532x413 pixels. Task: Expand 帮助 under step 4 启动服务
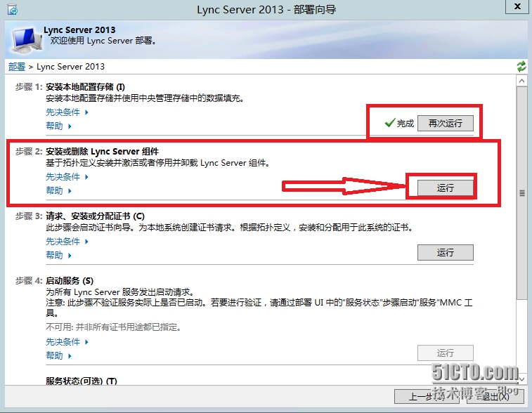(x=59, y=355)
